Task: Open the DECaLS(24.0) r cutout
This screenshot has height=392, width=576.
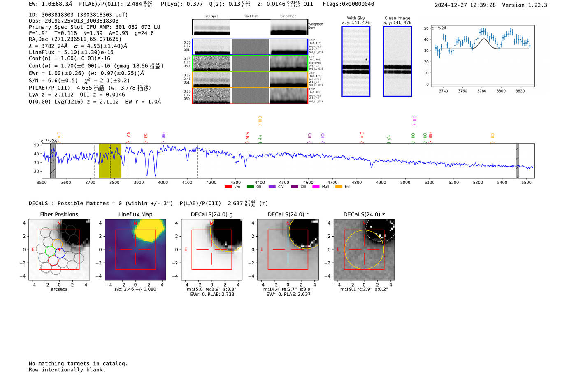Action: [288, 250]
